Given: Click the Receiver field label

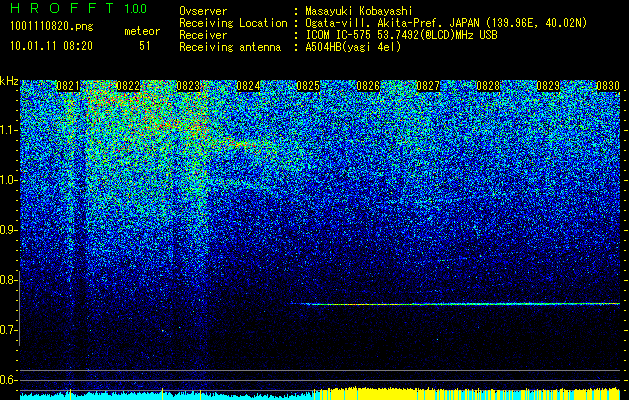Looking at the screenshot, I should click(203, 35).
